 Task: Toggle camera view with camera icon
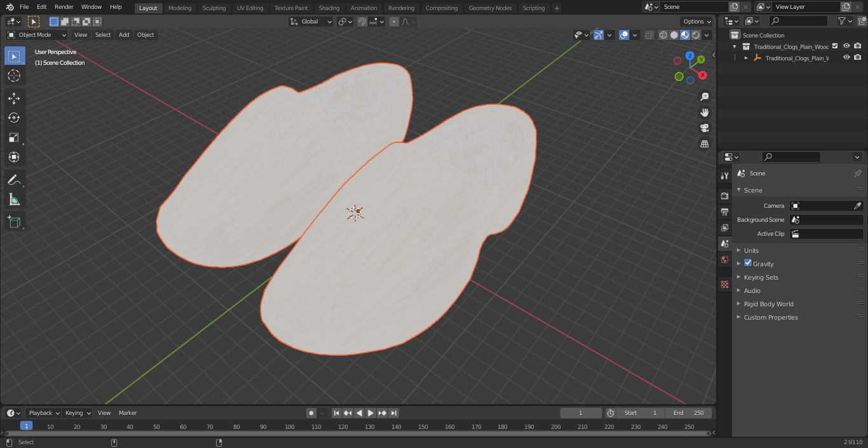click(x=704, y=128)
